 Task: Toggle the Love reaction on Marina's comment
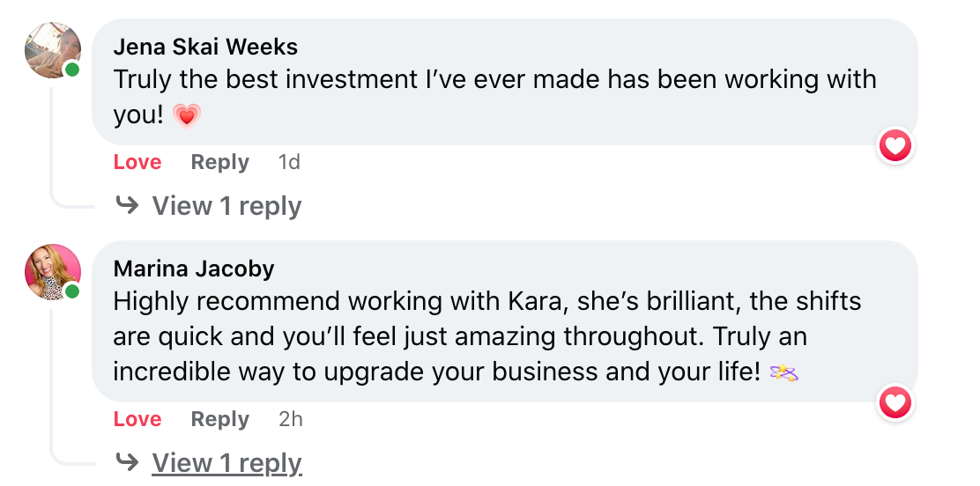(137, 419)
